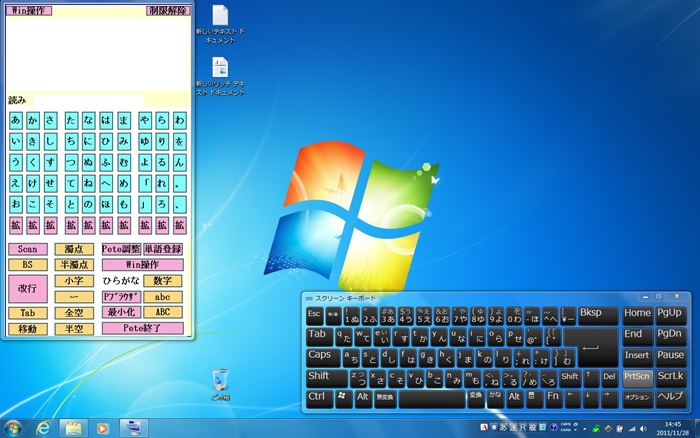Click the オプション key on screen keyboard

637,398
